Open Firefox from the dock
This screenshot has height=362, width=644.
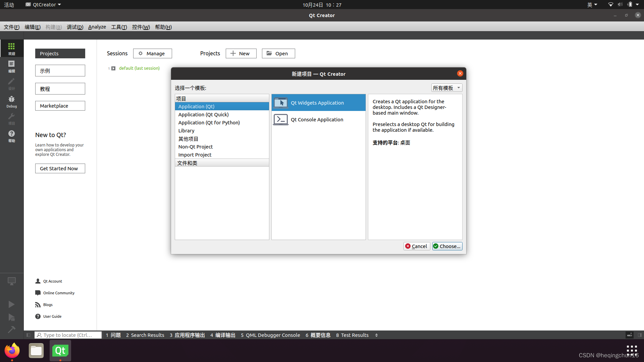[12, 351]
